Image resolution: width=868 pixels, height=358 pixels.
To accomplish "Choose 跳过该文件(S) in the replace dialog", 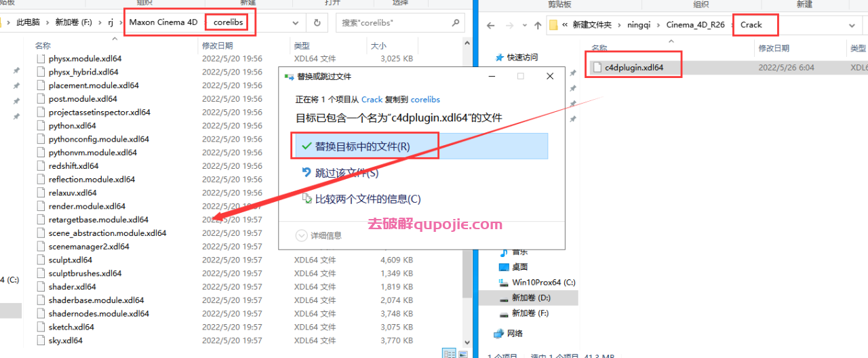I will [x=347, y=173].
